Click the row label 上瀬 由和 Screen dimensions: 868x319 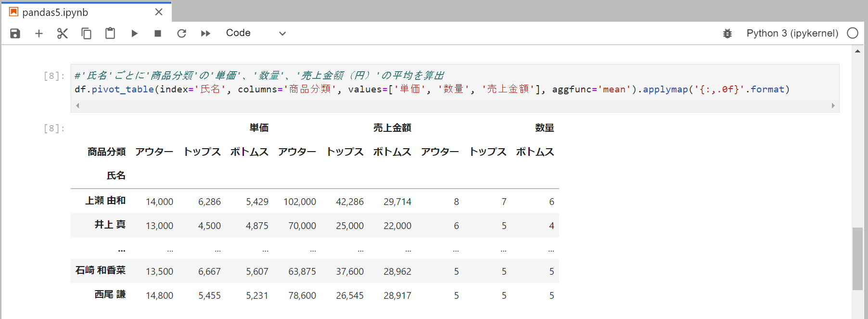[105, 201]
